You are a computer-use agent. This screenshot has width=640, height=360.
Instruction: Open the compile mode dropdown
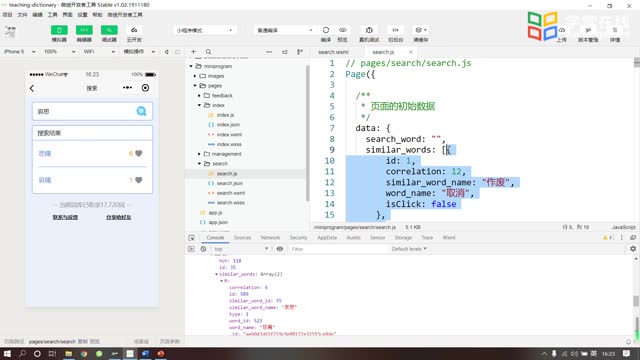click(x=285, y=30)
